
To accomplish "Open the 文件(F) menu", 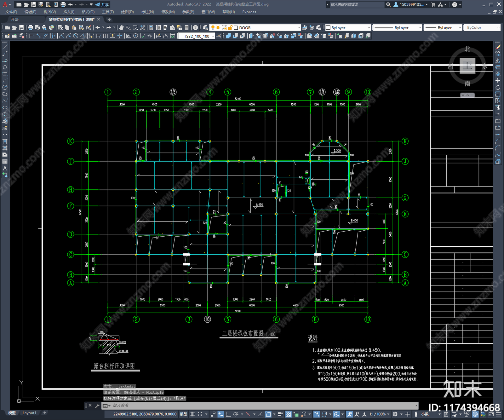I will 11,12.
